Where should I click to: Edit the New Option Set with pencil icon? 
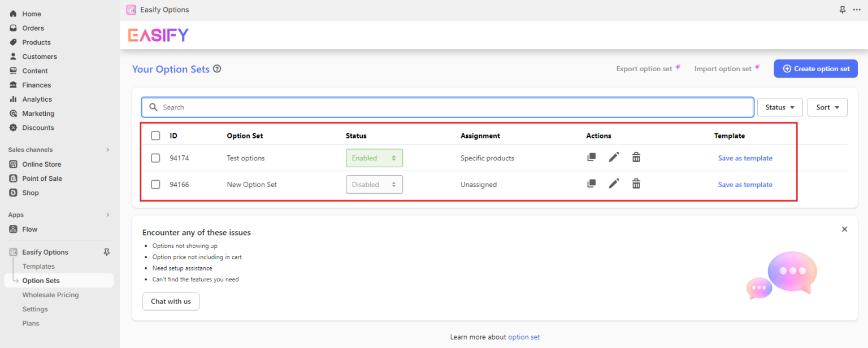(614, 184)
